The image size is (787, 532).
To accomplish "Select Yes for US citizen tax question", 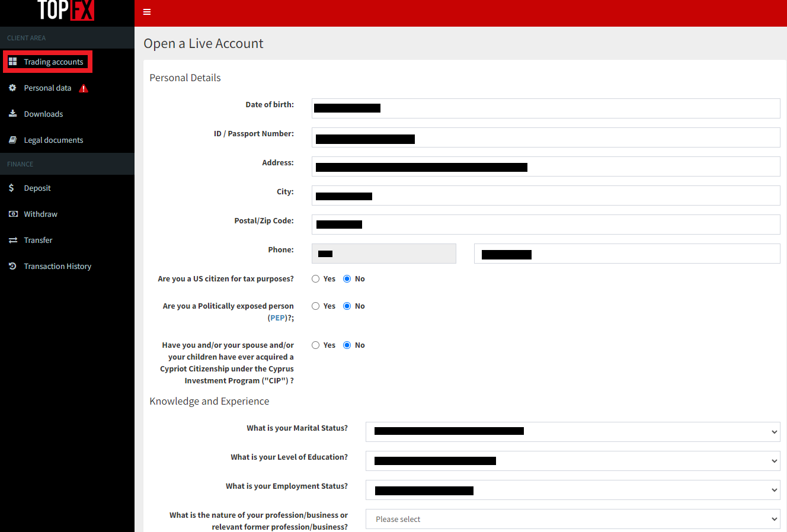I will tap(316, 279).
